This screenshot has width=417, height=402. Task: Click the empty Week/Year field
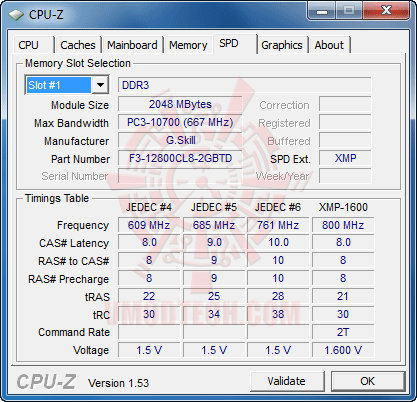[345, 176]
